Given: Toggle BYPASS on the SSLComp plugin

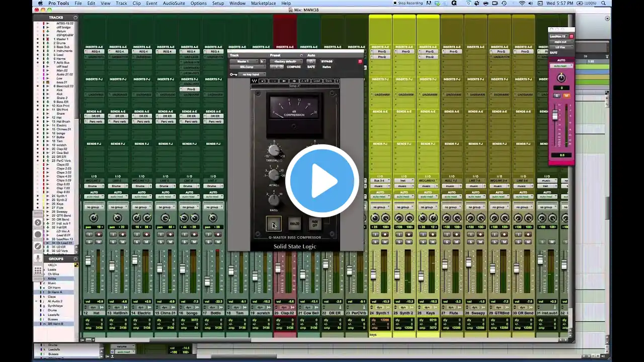Looking at the screenshot, I should click(x=327, y=61).
